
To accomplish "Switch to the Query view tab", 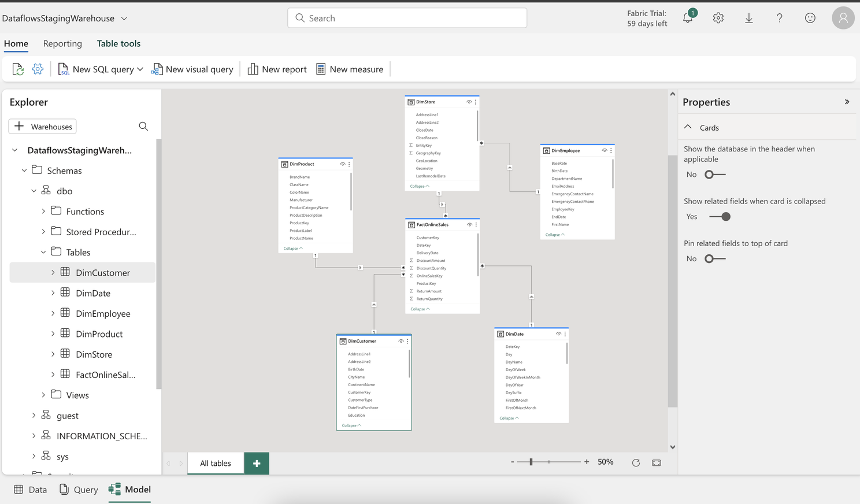I will [x=79, y=490].
